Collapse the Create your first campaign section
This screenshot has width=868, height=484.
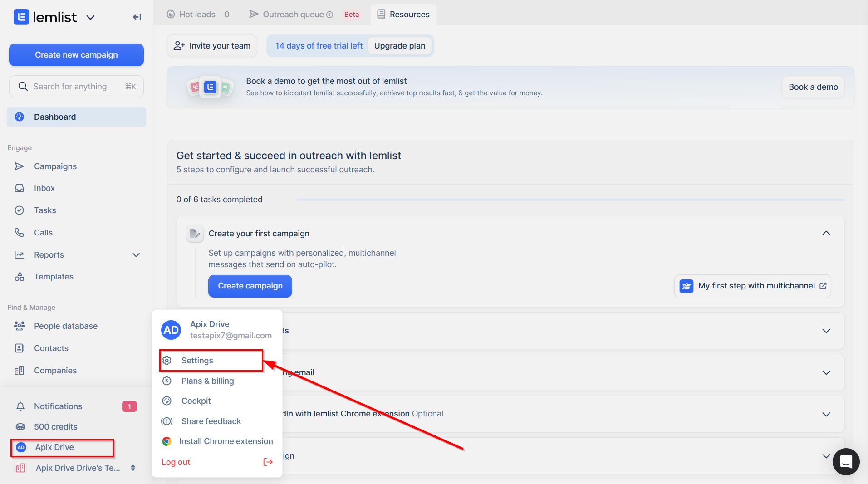pos(826,233)
